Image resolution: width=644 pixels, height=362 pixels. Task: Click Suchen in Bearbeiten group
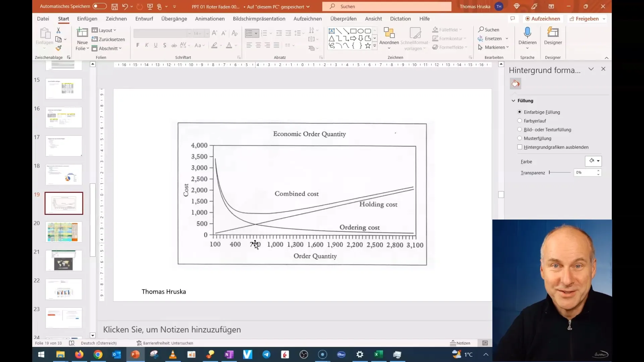489,29
